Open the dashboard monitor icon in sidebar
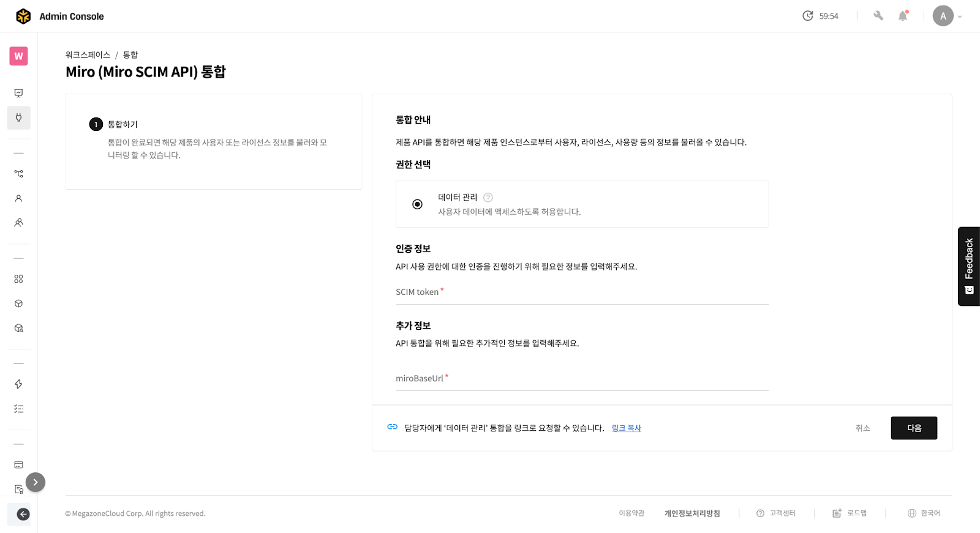Screen dimensions: 980x533 coord(19,93)
